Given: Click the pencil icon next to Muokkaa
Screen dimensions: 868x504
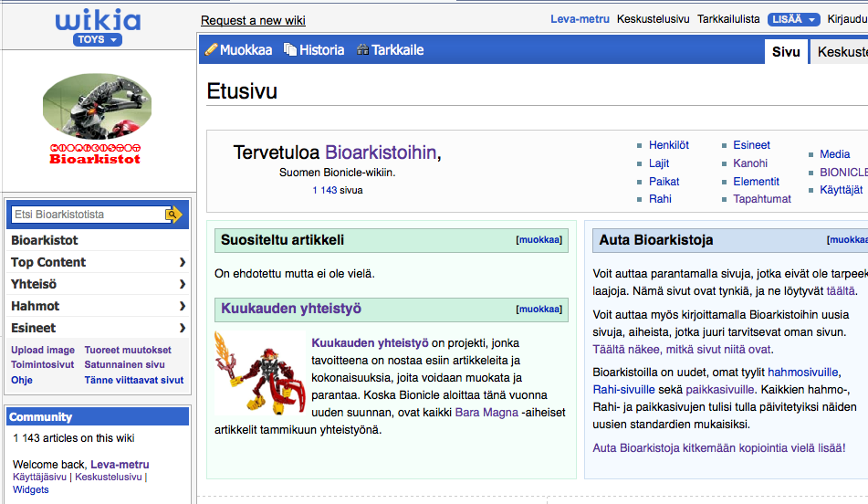Looking at the screenshot, I should pos(211,50).
